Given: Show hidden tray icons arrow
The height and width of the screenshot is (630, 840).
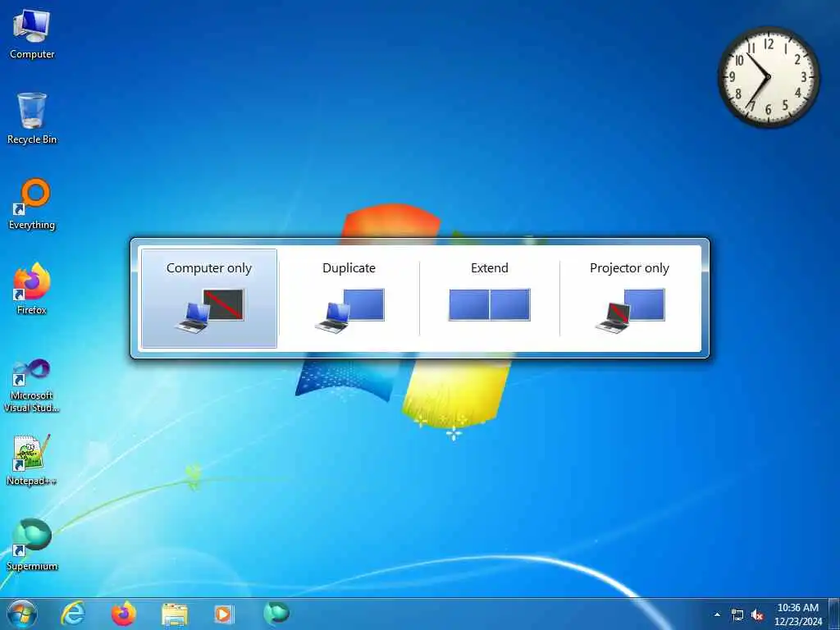Looking at the screenshot, I should [717, 614].
